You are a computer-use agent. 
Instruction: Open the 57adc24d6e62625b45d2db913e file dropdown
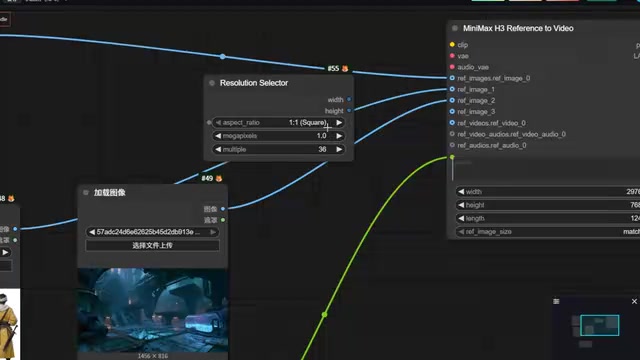152,232
